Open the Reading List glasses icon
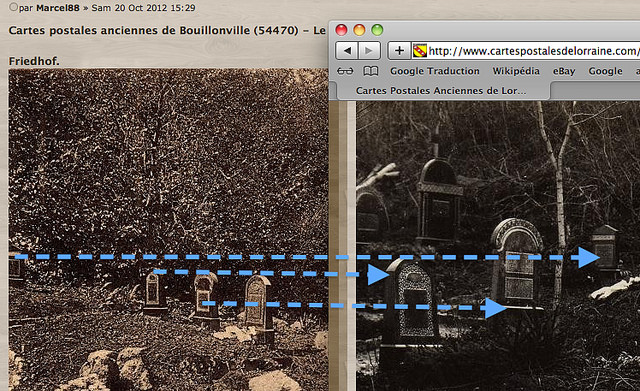640x391 pixels. click(x=345, y=71)
